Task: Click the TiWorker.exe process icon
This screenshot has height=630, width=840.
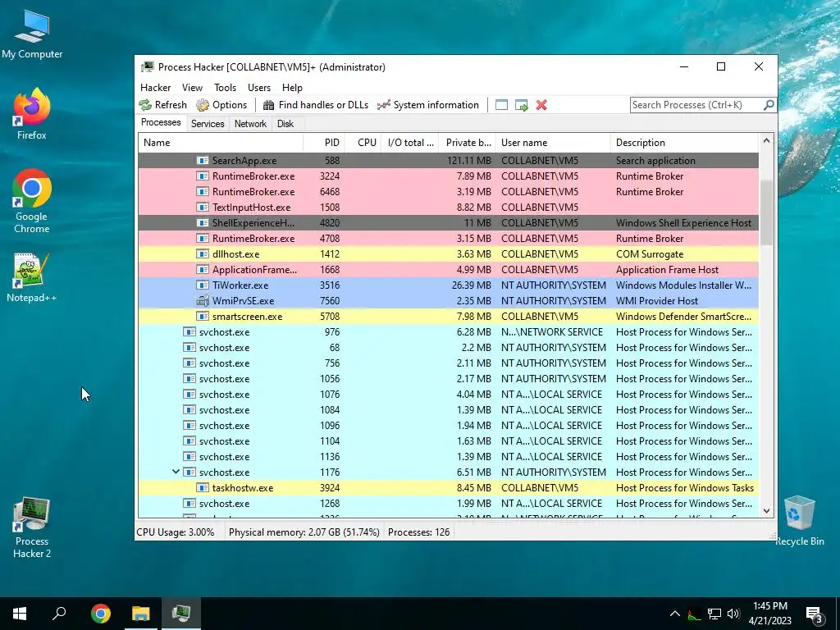Action: click(203, 285)
